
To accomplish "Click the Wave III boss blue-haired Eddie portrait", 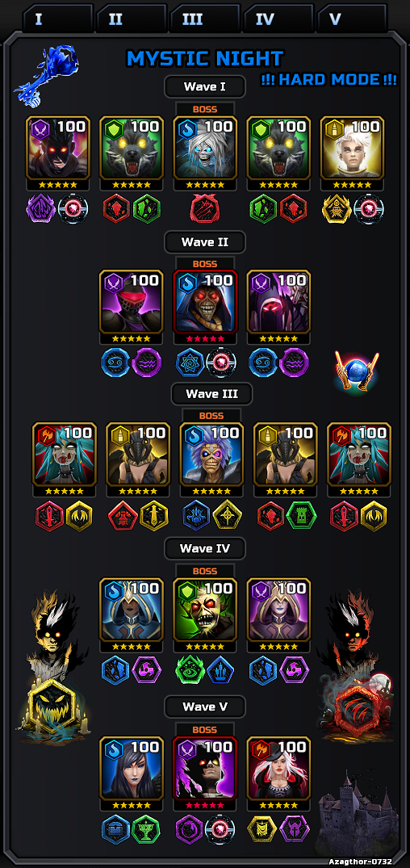I will 211,454.
